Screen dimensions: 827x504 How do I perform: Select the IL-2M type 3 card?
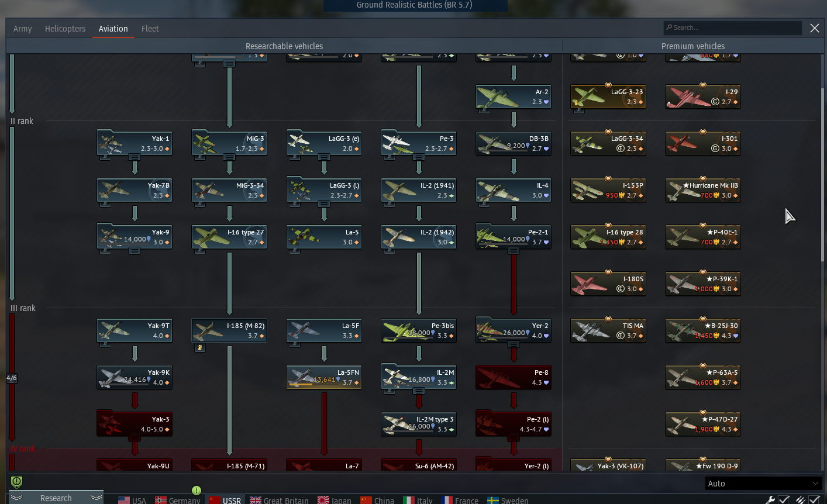pyautogui.click(x=419, y=424)
